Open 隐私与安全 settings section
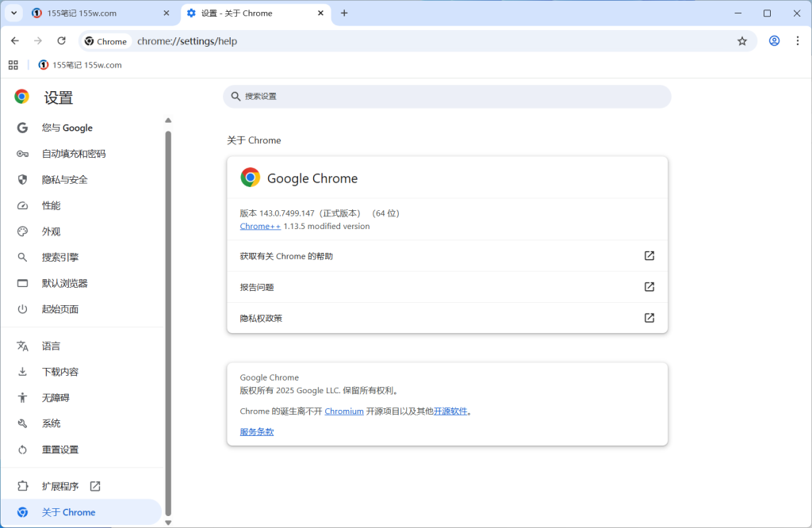Viewport: 812px width, 528px height. coord(64,180)
